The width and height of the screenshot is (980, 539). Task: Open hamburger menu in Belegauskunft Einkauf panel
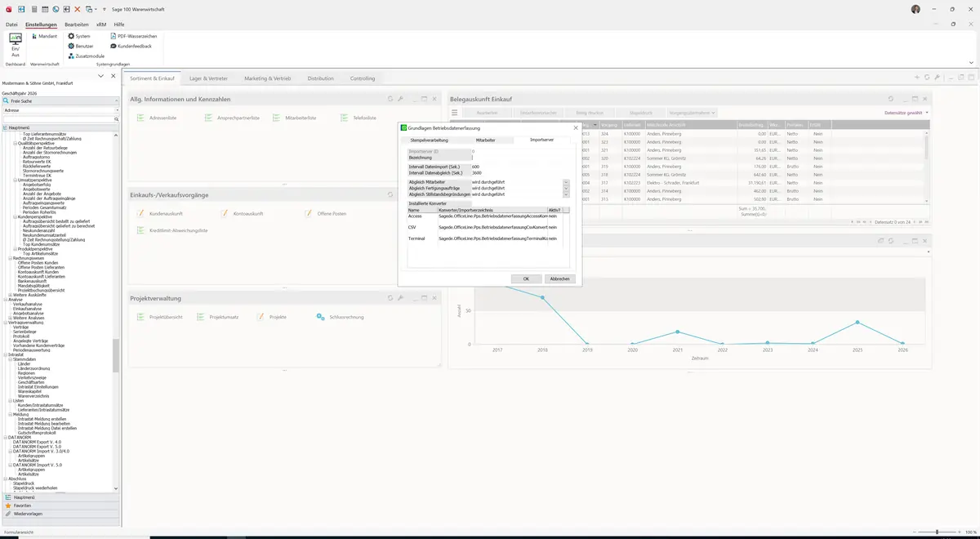(455, 112)
